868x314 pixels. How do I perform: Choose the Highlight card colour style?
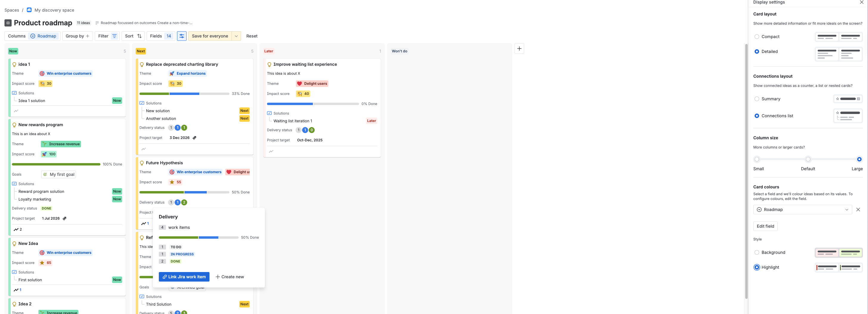757,268
